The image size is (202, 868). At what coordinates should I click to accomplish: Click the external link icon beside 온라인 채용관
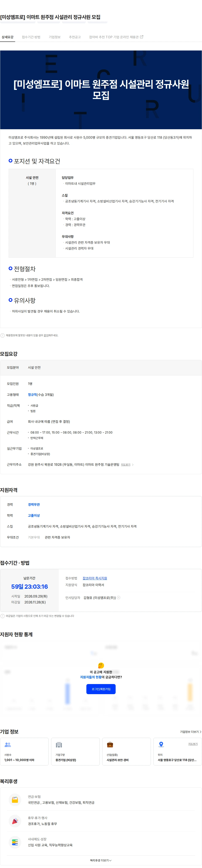click(x=142, y=37)
